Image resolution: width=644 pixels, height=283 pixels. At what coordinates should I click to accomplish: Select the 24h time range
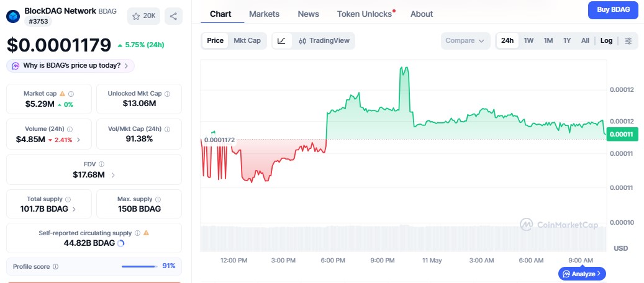(x=507, y=41)
